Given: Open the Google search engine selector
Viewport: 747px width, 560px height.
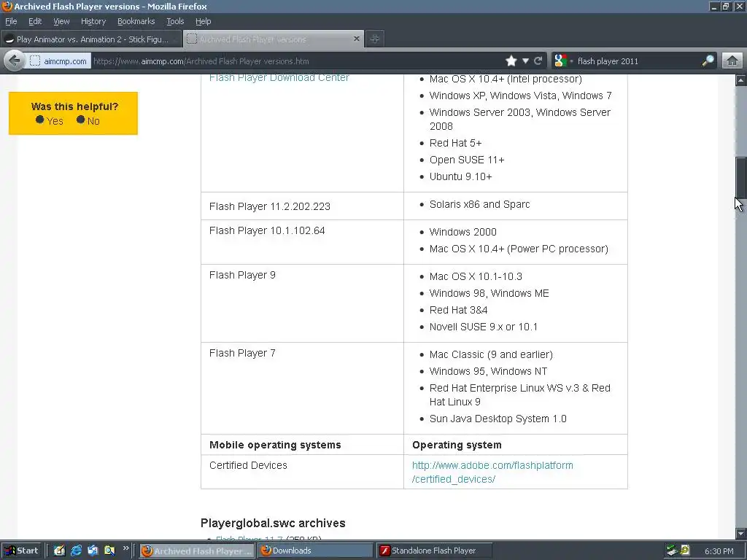Looking at the screenshot, I should [x=562, y=61].
